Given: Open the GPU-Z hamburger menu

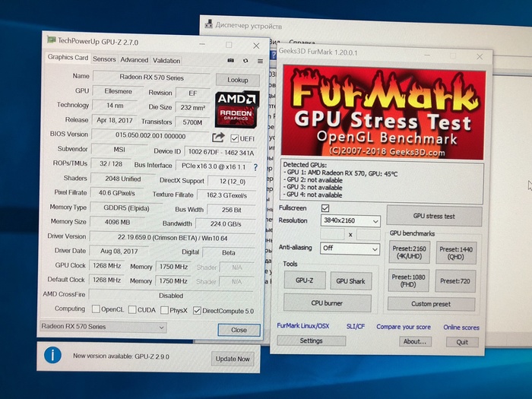Looking at the screenshot, I should [x=260, y=61].
